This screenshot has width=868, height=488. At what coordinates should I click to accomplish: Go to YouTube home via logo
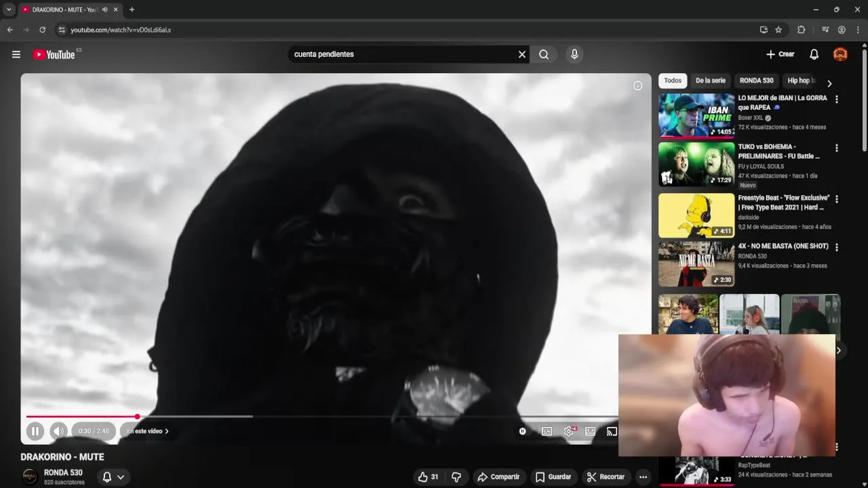(54, 54)
